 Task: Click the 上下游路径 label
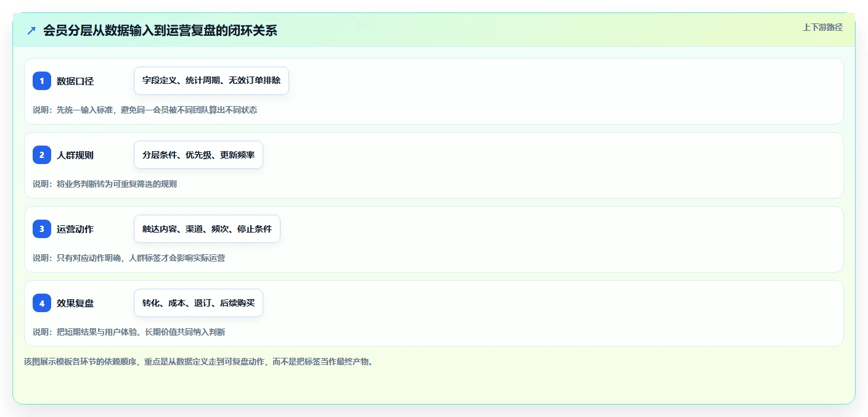822,27
